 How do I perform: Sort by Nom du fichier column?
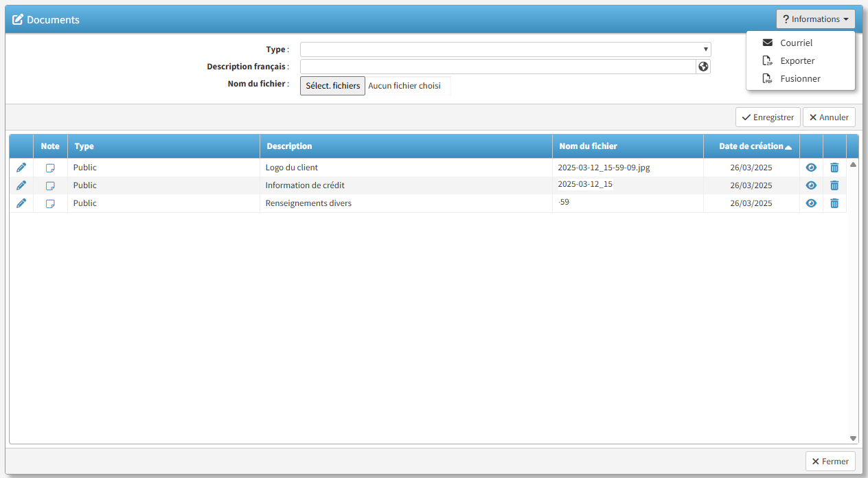tap(628, 146)
